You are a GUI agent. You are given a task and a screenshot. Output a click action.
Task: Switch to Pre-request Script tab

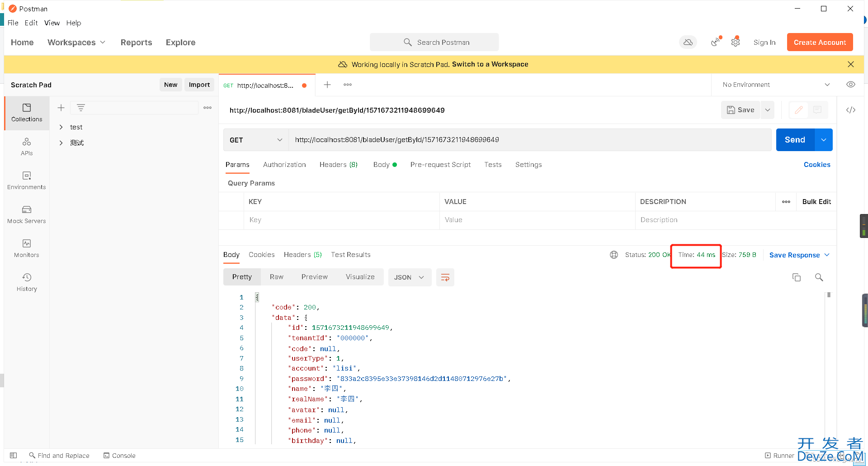point(440,165)
